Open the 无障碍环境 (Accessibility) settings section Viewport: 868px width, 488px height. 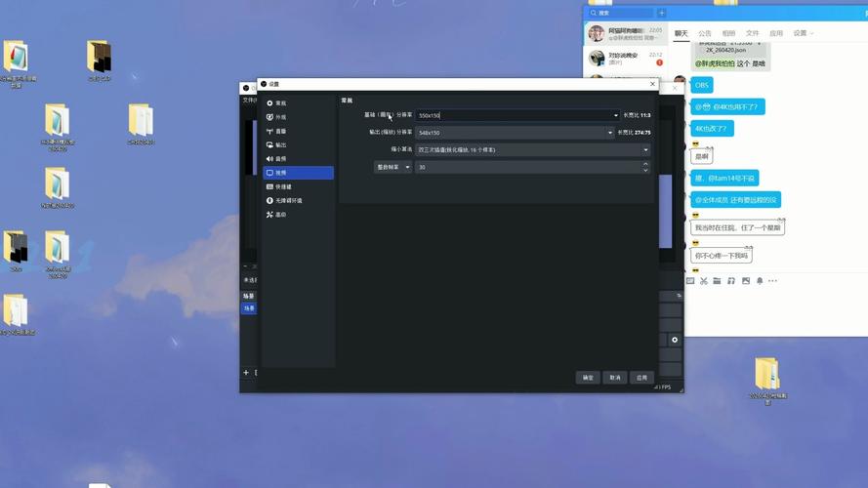288,200
